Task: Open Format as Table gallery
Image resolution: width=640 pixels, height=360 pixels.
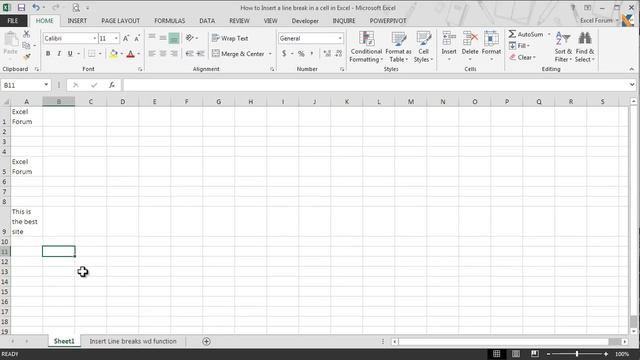Action: pos(398,47)
